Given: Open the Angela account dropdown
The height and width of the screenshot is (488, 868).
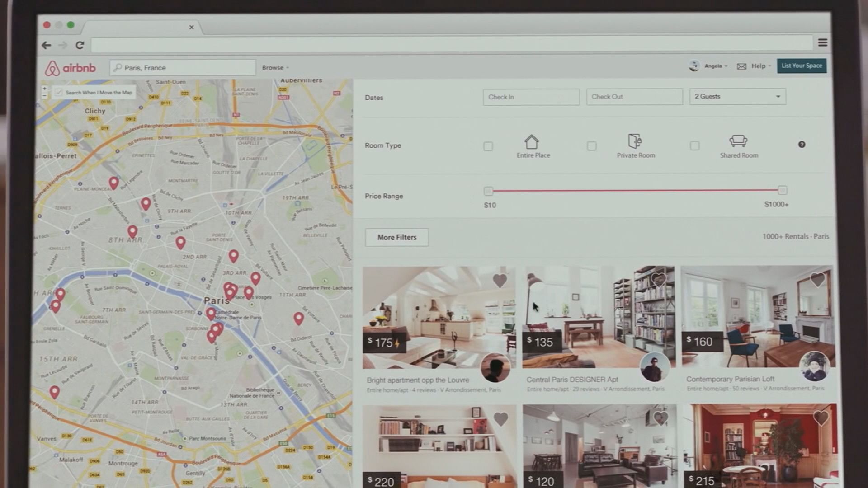Looking at the screenshot, I should click(x=716, y=66).
